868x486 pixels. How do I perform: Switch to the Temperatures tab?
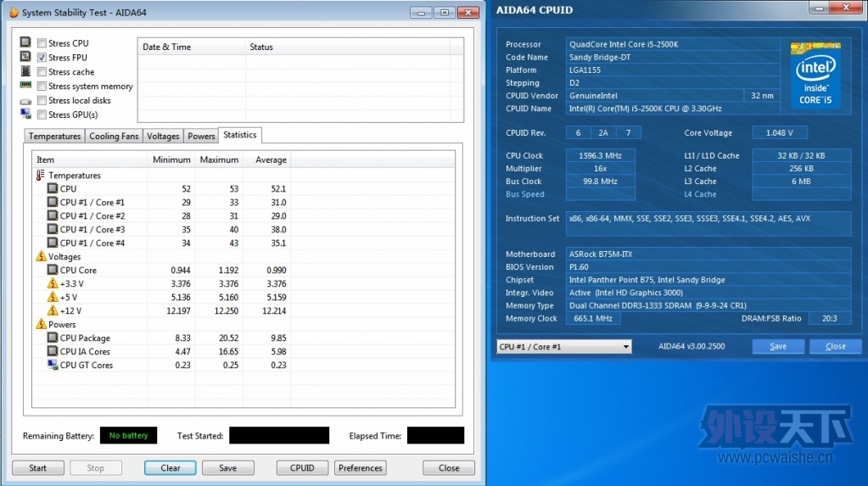(54, 137)
